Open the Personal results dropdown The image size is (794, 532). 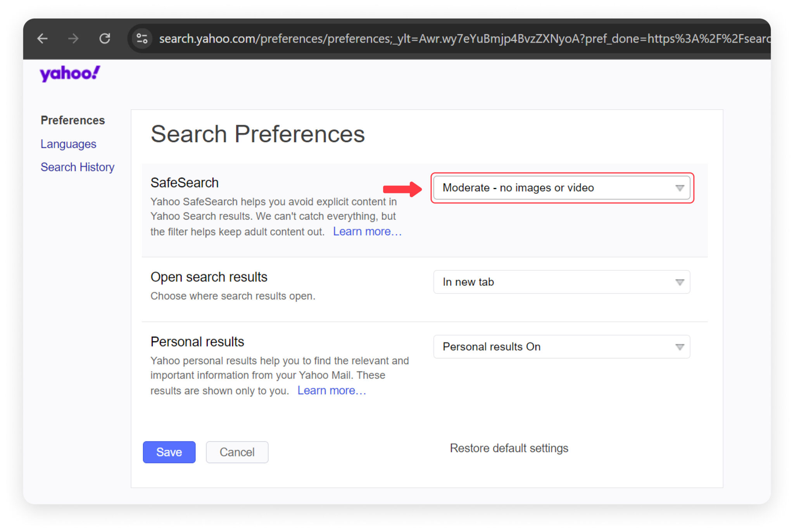click(561, 347)
